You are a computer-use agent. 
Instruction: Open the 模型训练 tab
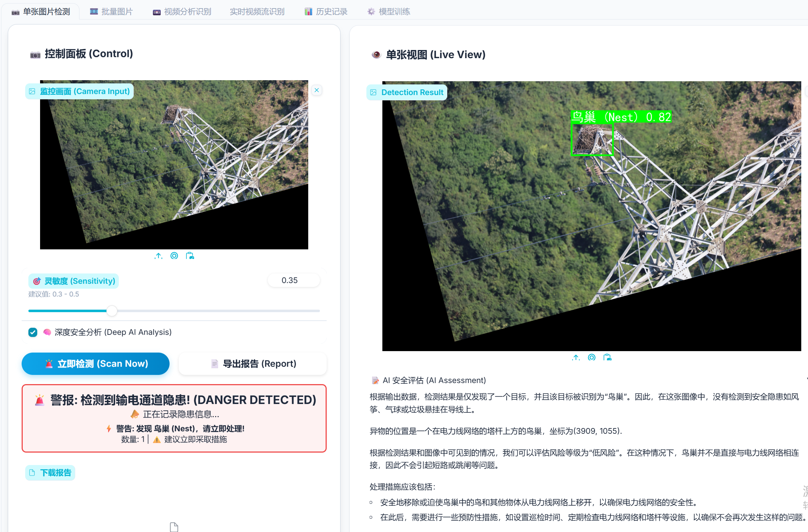tap(389, 12)
